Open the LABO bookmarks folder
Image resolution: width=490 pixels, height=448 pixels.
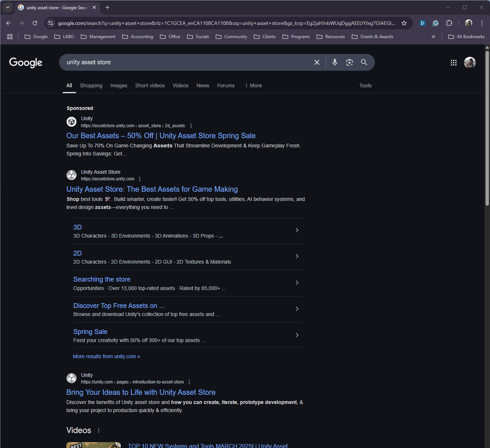tap(64, 37)
